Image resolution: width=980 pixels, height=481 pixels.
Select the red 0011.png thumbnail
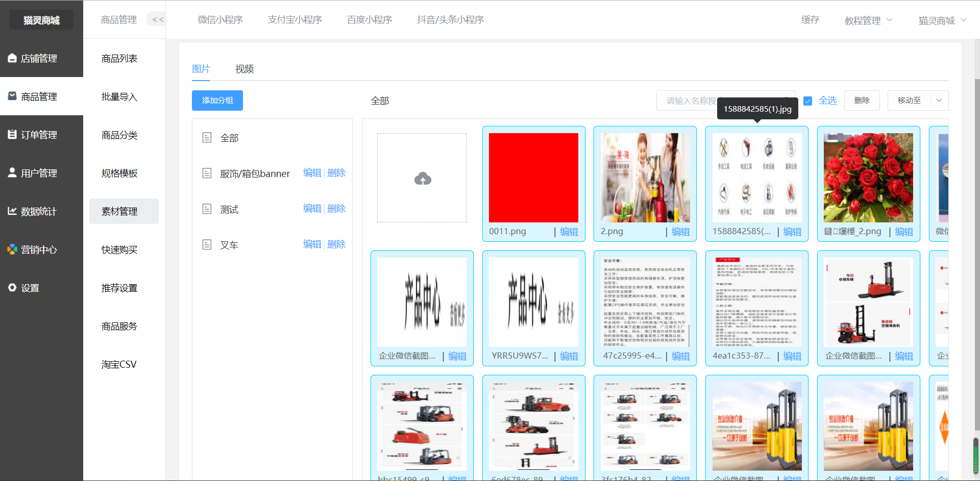pyautogui.click(x=533, y=178)
